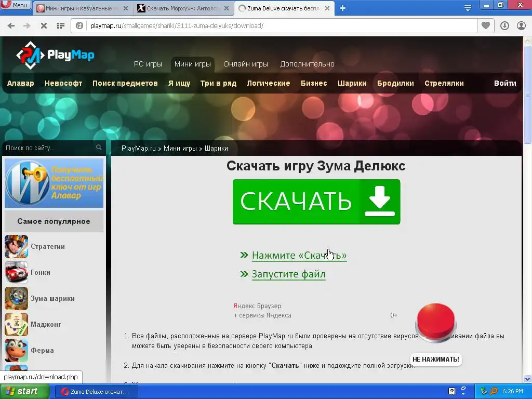Click the page scrollbar down arrow

[528, 379]
